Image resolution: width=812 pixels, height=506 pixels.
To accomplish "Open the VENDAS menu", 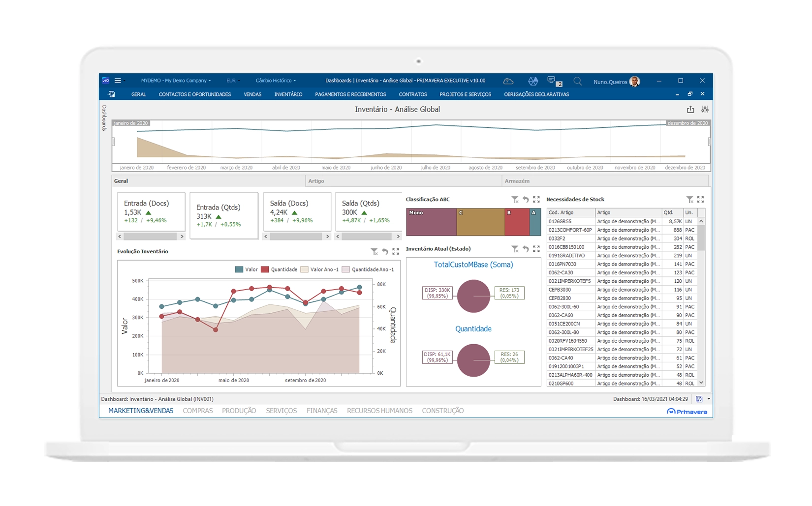I will click(x=252, y=94).
